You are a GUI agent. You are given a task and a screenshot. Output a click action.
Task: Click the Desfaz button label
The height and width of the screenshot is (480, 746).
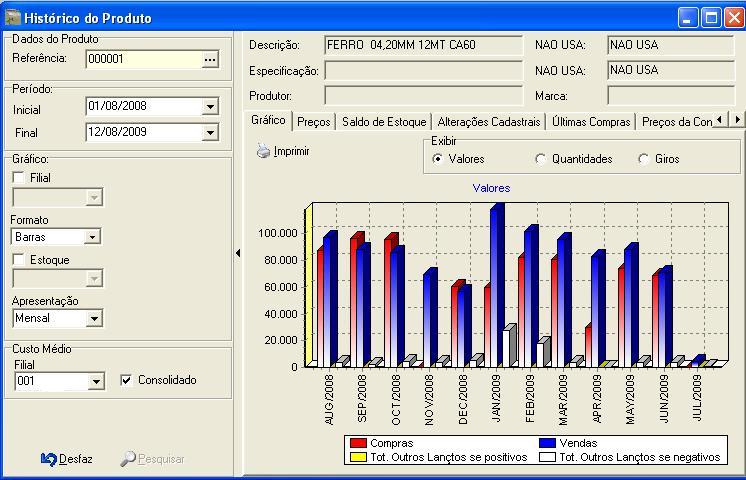click(76, 459)
